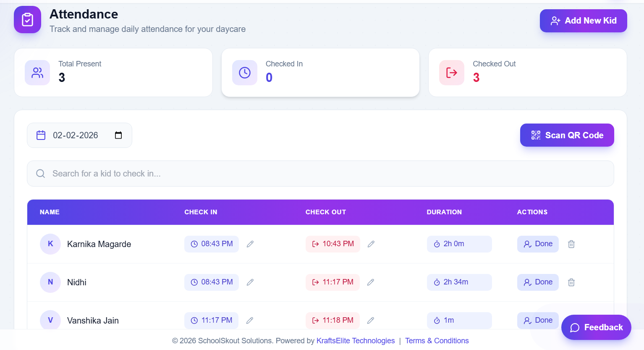
Task: Open the date picker dropdown
Action: pos(118,135)
